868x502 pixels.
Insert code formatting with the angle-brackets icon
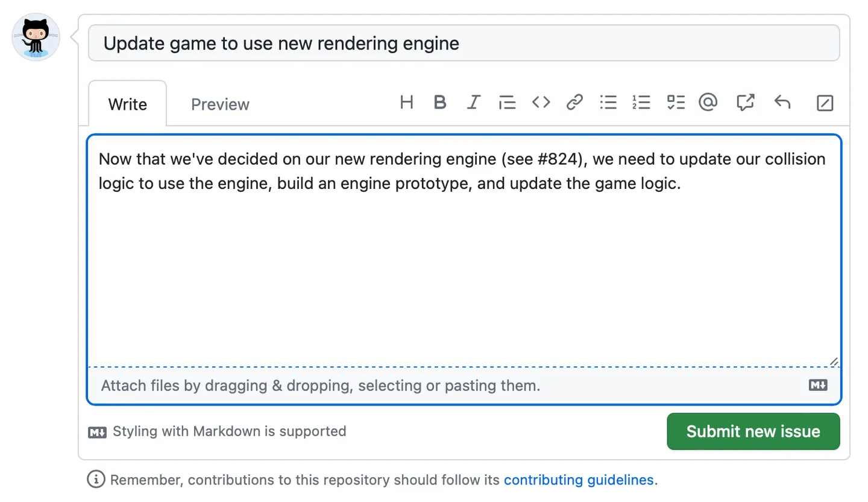tap(541, 103)
